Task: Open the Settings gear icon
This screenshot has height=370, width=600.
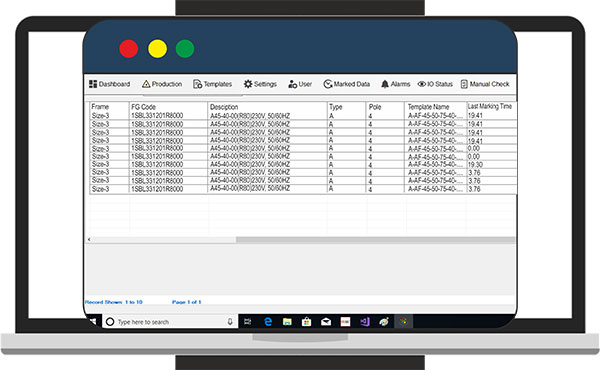Action: point(248,84)
